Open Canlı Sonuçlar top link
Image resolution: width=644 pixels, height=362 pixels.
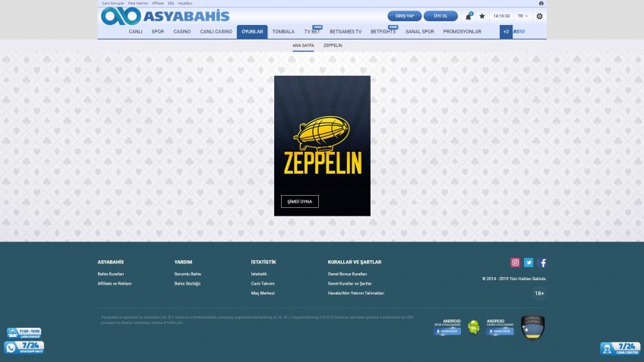coord(113,3)
